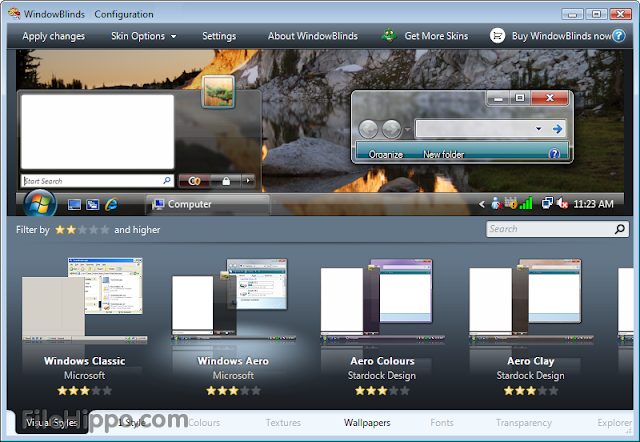Select the Aero Clay skin thumbnail
The height and width of the screenshot is (442, 640).
pyautogui.click(x=531, y=300)
